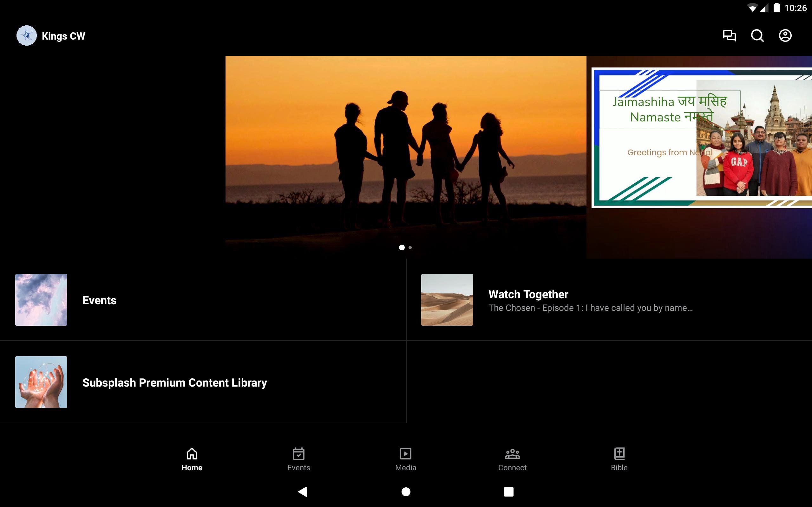Switch to the Media tab
Screen dimensions: 812x507
[x=406, y=459]
